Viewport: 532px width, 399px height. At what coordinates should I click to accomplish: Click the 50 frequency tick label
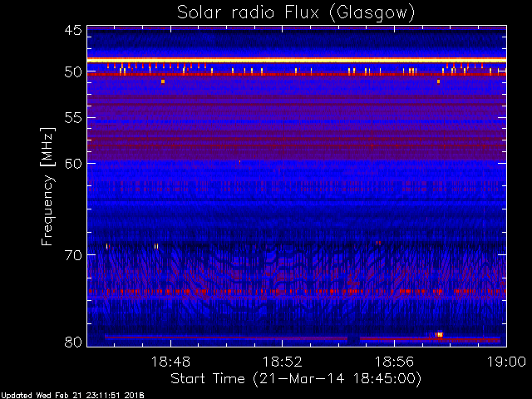(x=73, y=72)
